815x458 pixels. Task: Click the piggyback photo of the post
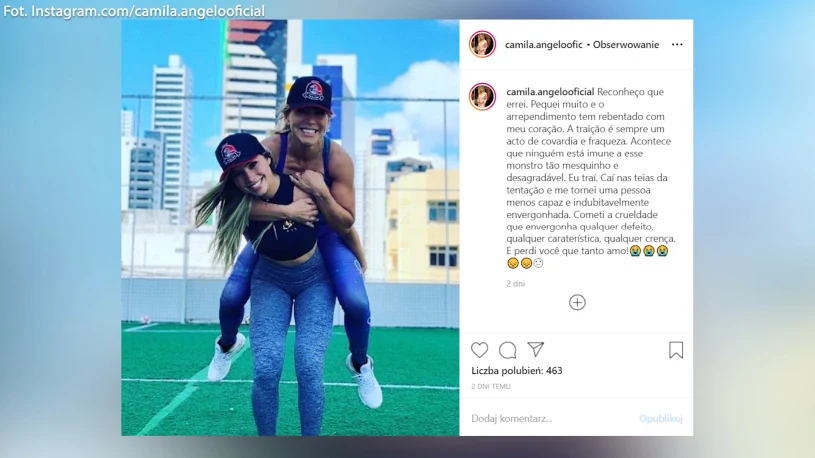point(291,228)
